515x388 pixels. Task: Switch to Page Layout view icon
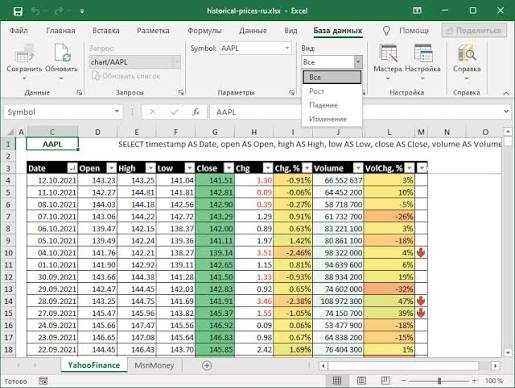tap(361, 380)
